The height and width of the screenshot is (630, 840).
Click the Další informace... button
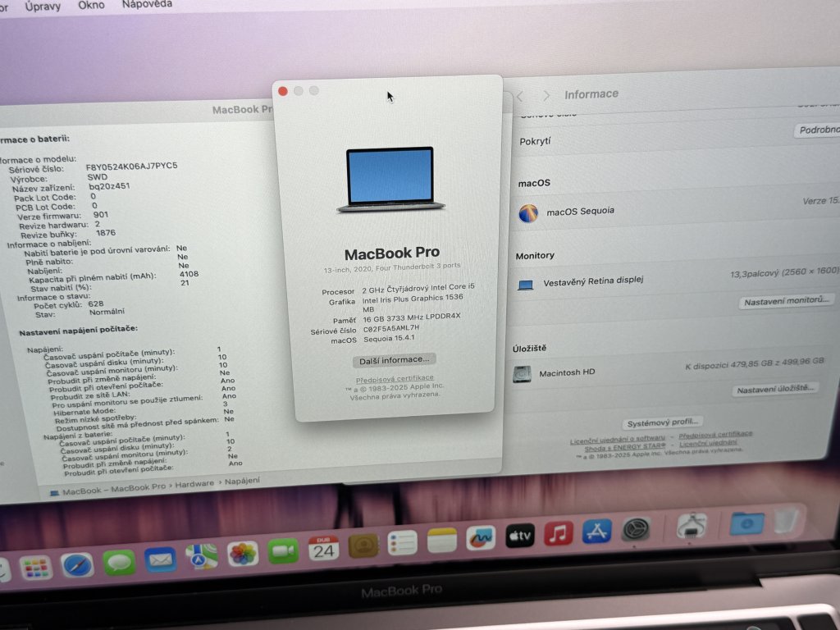coord(395,361)
